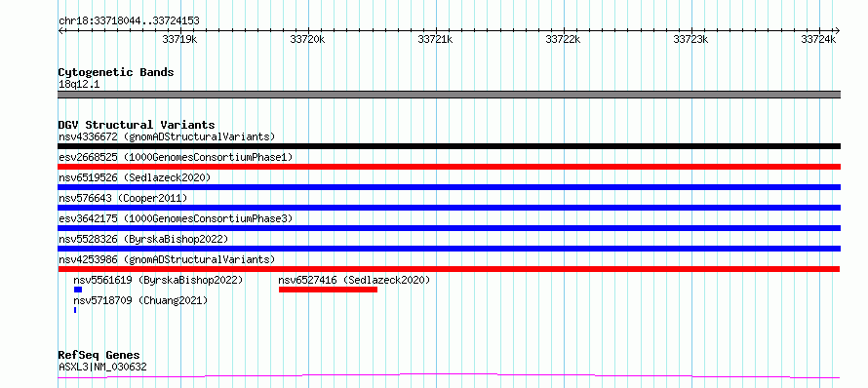Select the red esv2668525 variant bar
The width and height of the screenshot is (868, 388).
pyautogui.click(x=449, y=167)
